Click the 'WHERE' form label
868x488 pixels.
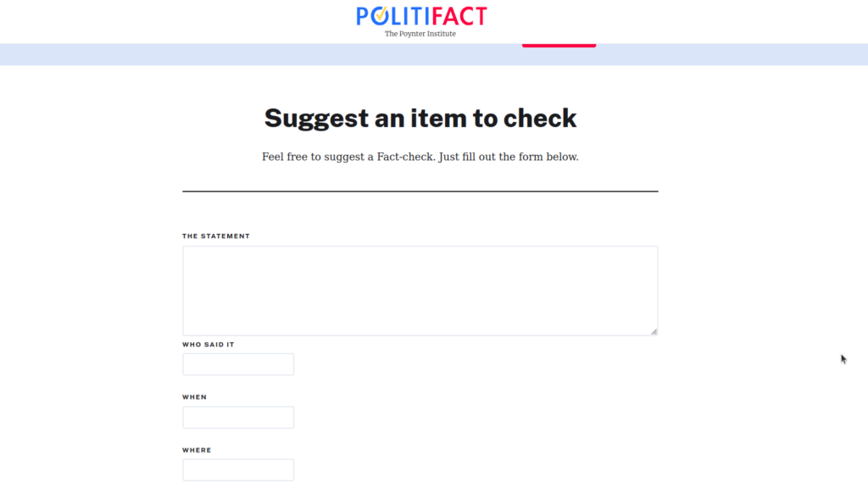click(197, 450)
